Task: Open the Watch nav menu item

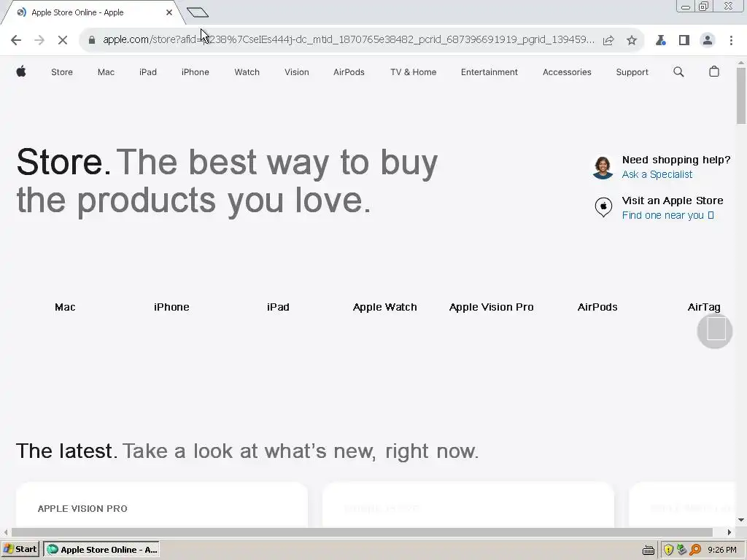Action: [x=247, y=72]
